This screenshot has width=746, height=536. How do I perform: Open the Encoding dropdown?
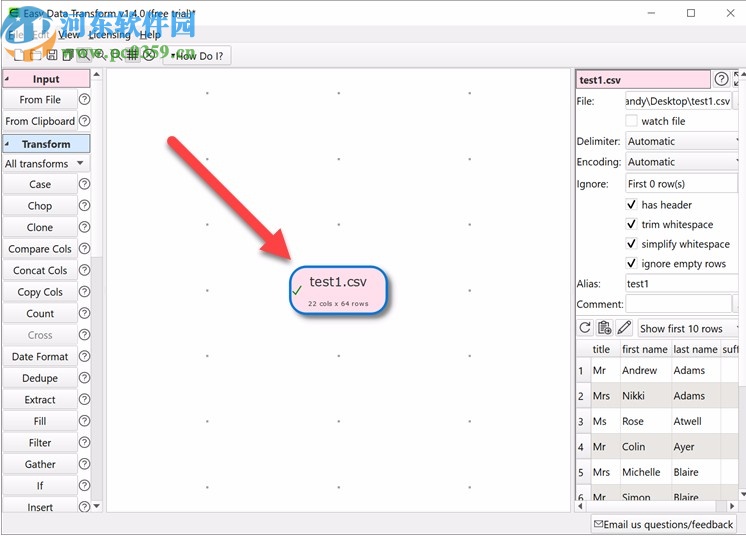click(x=682, y=162)
